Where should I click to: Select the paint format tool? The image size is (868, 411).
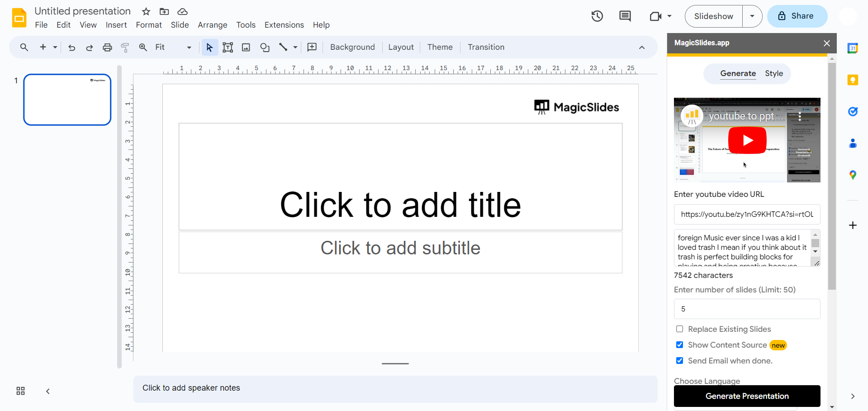[x=125, y=47]
